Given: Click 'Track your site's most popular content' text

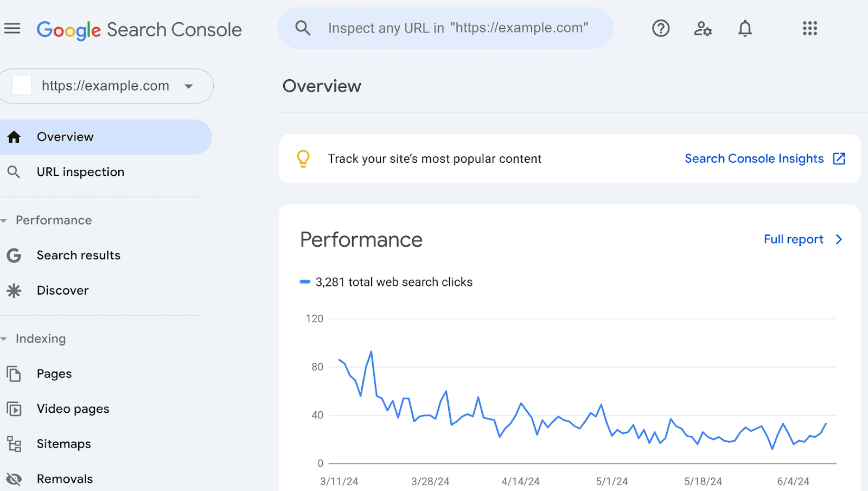Looking at the screenshot, I should [435, 159].
